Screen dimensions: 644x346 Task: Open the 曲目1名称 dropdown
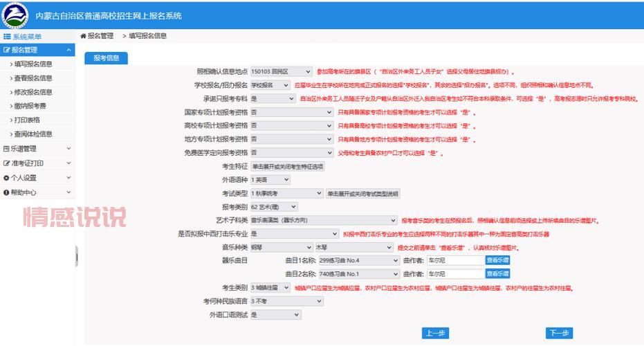(359, 260)
